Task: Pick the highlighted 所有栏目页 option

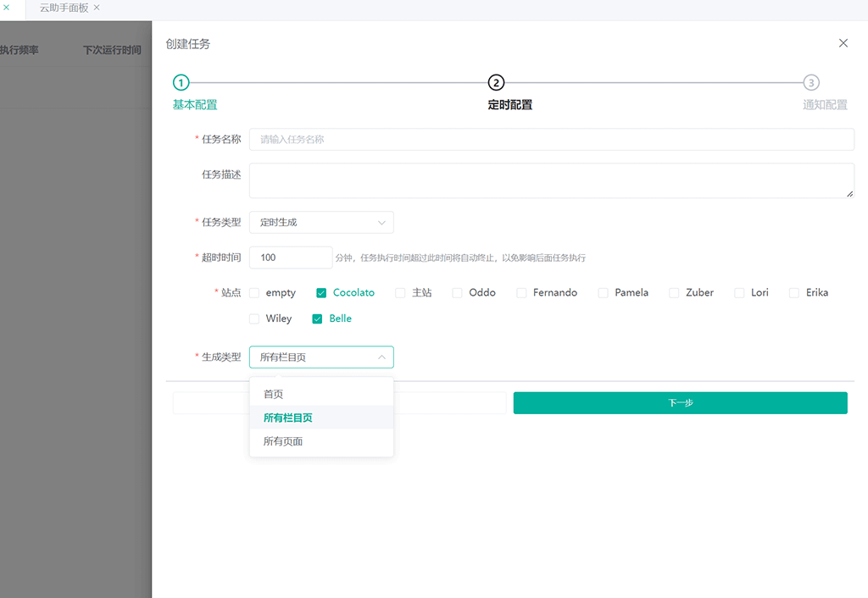Action: pos(288,418)
